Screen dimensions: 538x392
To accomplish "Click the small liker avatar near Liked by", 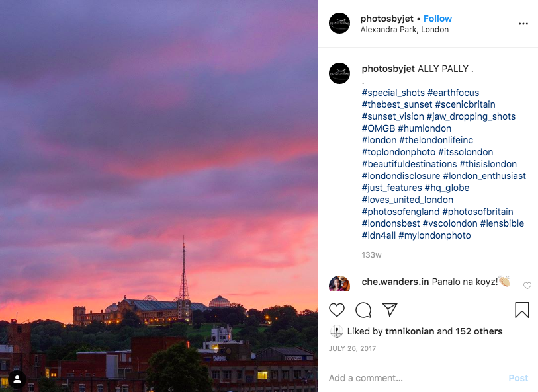I will click(336, 332).
